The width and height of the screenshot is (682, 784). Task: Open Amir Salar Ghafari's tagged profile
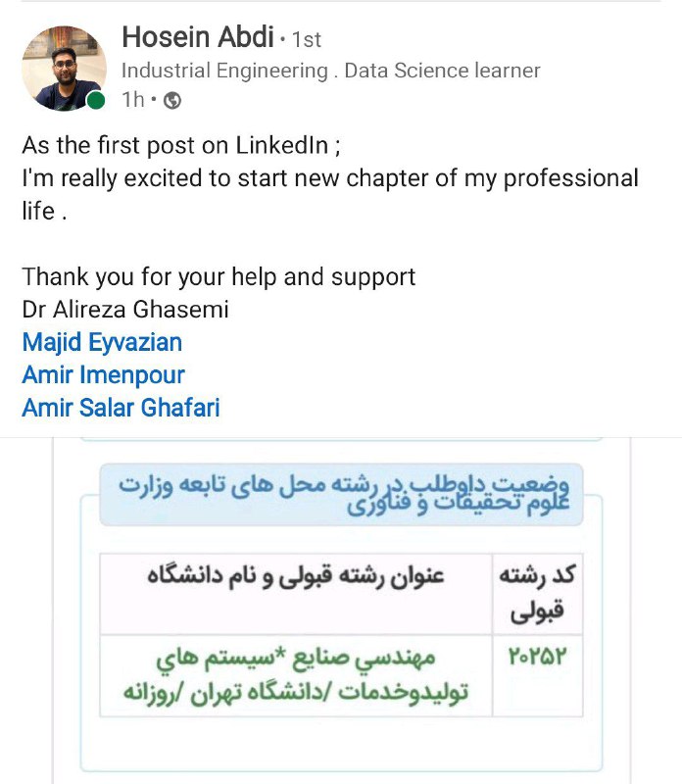[121, 408]
